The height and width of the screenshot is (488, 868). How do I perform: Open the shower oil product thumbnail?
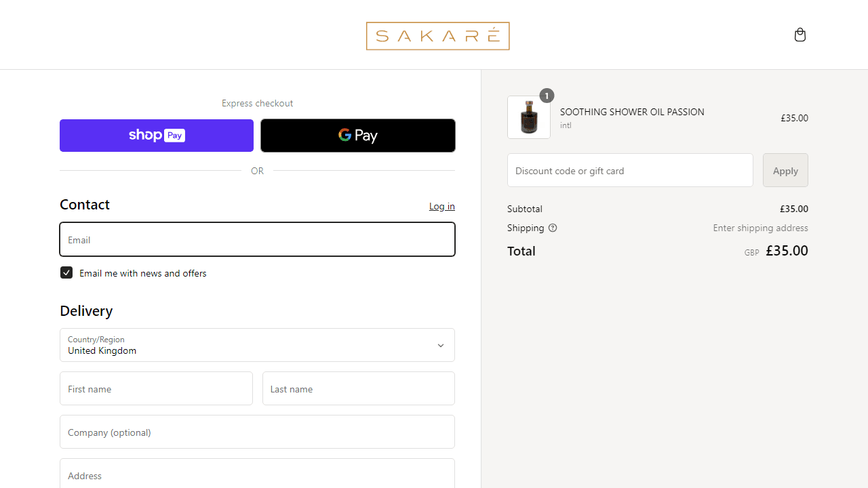pyautogui.click(x=529, y=117)
